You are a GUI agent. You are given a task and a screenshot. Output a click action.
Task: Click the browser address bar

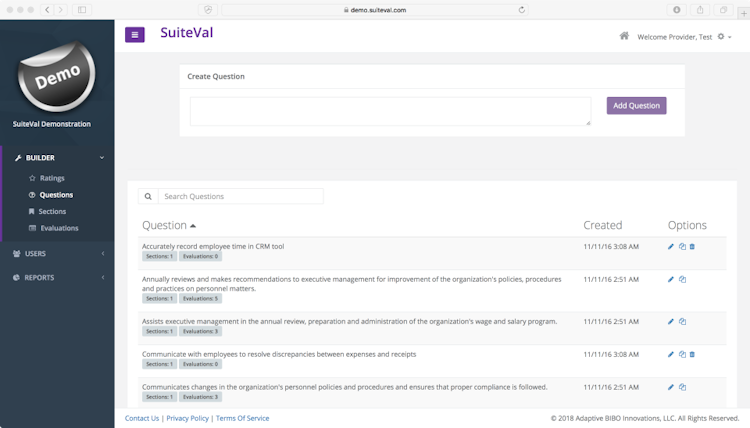pyautogui.click(x=375, y=10)
